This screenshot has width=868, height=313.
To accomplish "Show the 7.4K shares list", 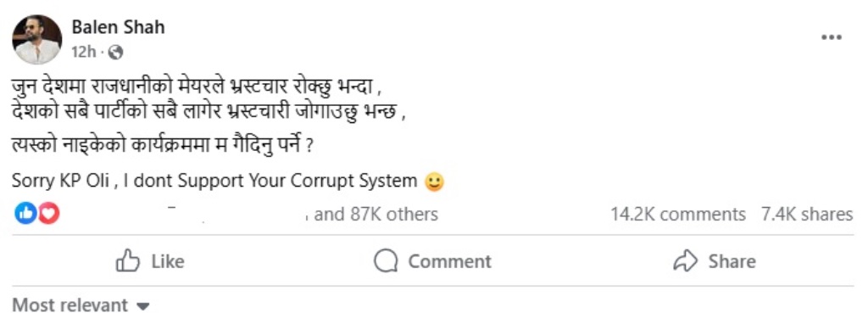I will tap(807, 215).
